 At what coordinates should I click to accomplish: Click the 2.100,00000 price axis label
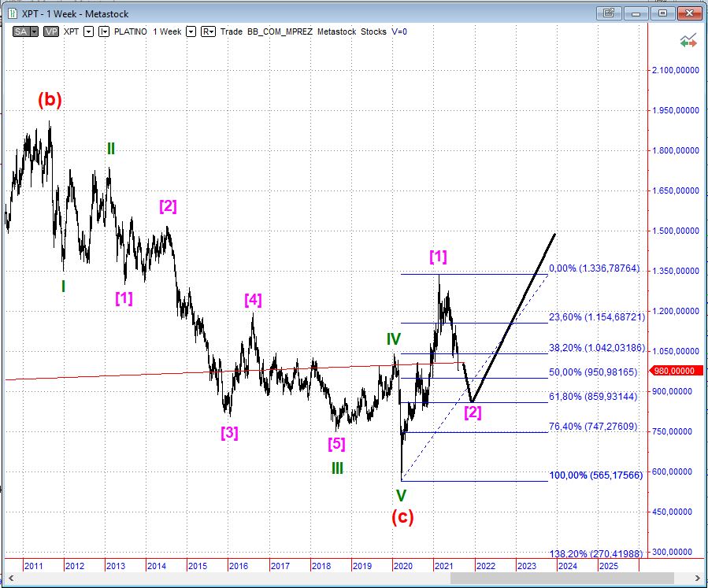676,70
